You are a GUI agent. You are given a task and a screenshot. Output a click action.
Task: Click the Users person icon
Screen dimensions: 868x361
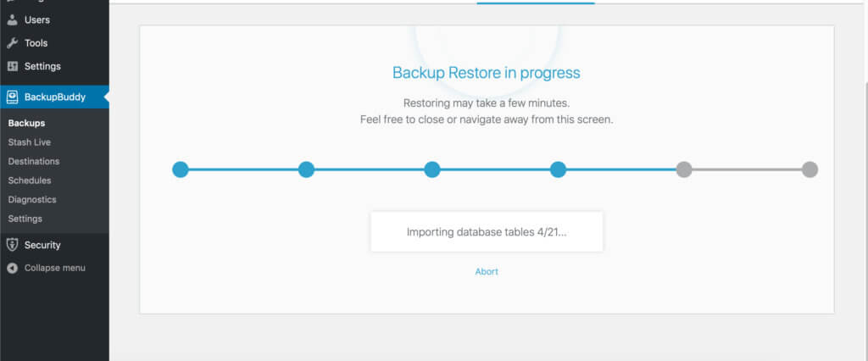pyautogui.click(x=12, y=20)
